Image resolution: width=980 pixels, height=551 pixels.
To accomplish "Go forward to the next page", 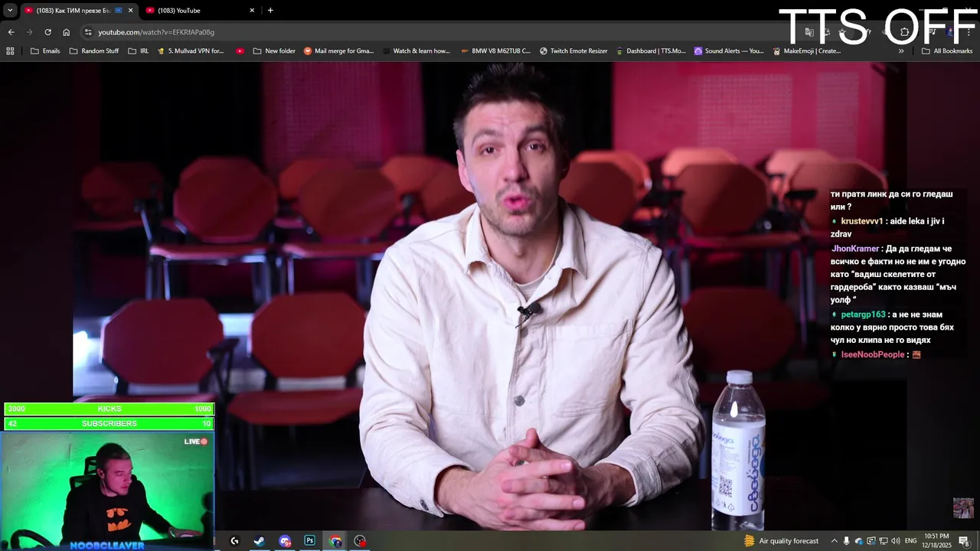I will tap(29, 32).
